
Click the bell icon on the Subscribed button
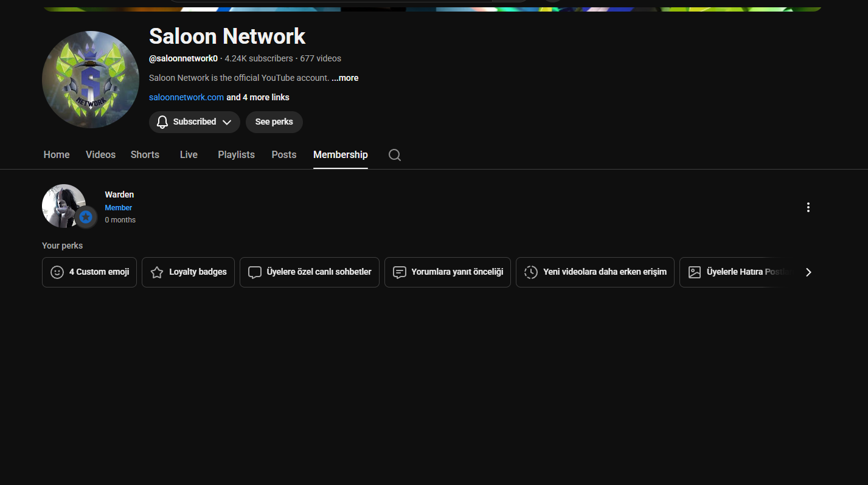[162, 122]
